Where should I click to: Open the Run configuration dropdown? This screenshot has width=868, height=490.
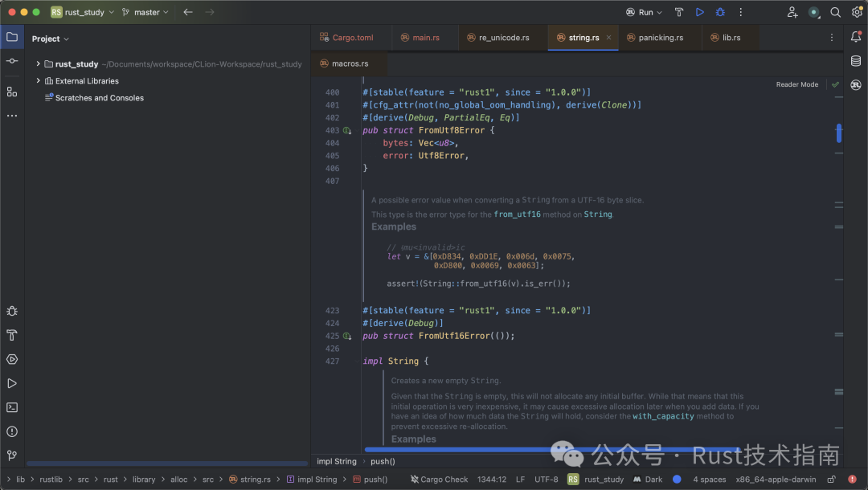(x=644, y=12)
